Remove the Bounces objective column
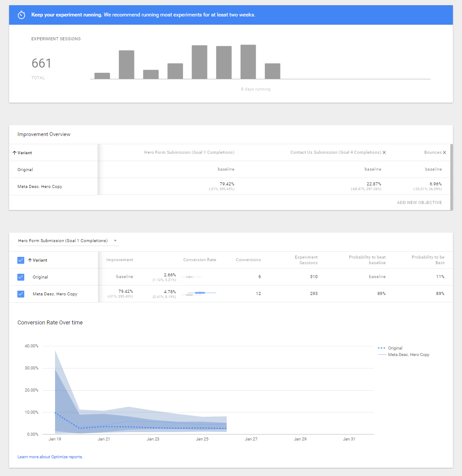 444,152
